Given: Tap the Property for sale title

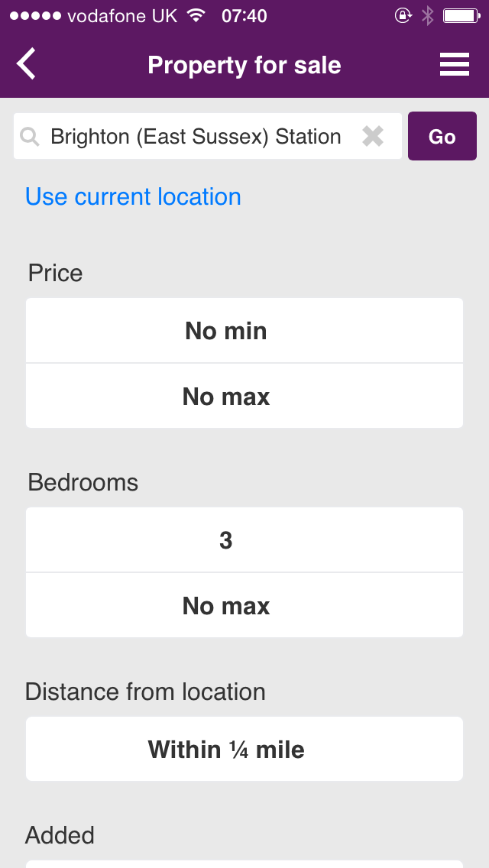Looking at the screenshot, I should [244, 65].
